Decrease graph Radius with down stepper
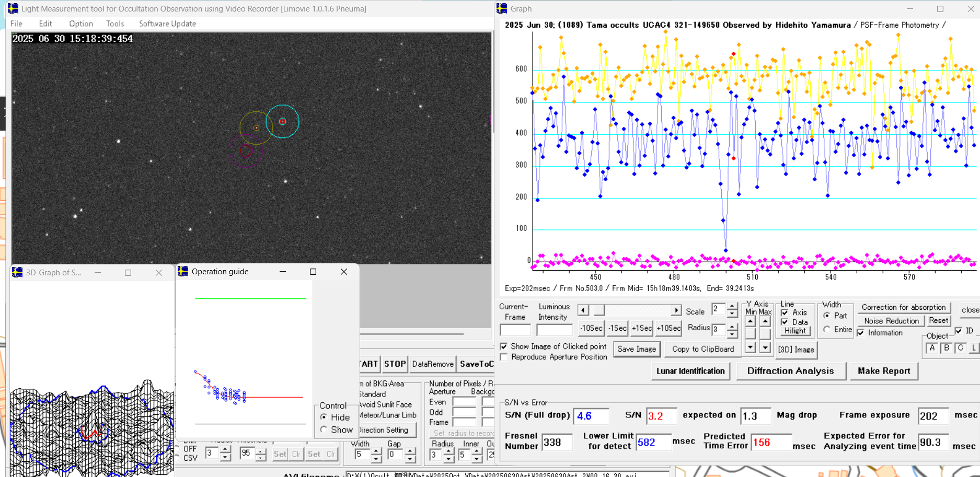The image size is (980, 477). click(732, 333)
